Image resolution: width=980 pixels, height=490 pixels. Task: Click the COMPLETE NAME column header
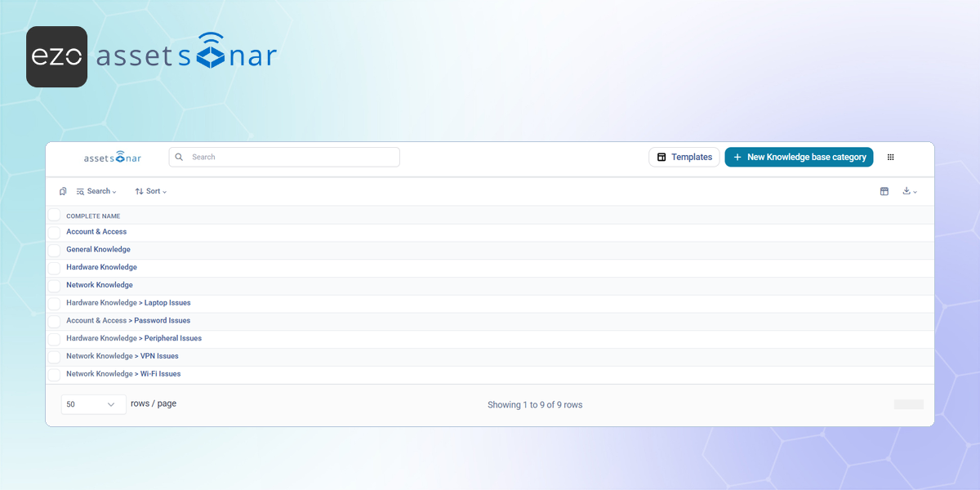click(93, 216)
